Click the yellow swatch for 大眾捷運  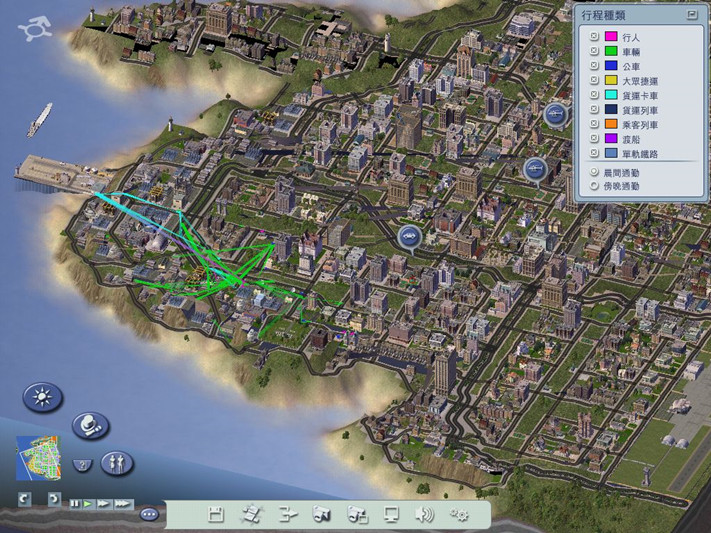click(611, 80)
